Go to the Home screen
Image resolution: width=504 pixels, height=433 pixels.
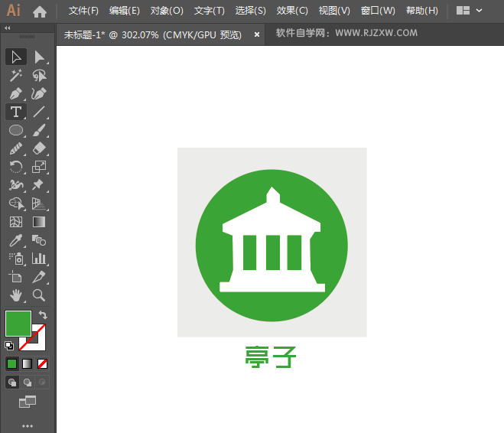point(40,11)
